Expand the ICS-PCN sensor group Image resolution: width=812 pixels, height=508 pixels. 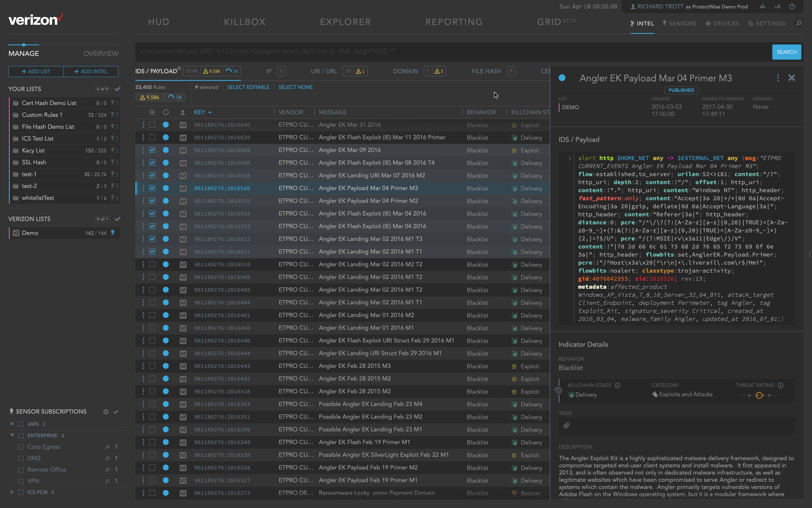pos(12,492)
